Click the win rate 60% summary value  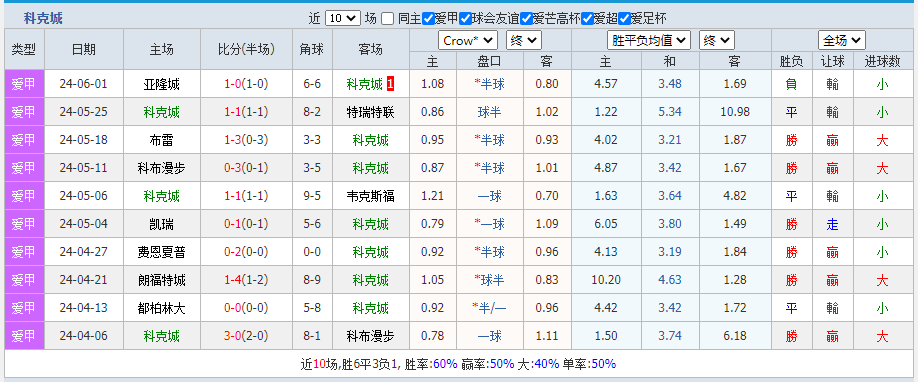click(445, 364)
